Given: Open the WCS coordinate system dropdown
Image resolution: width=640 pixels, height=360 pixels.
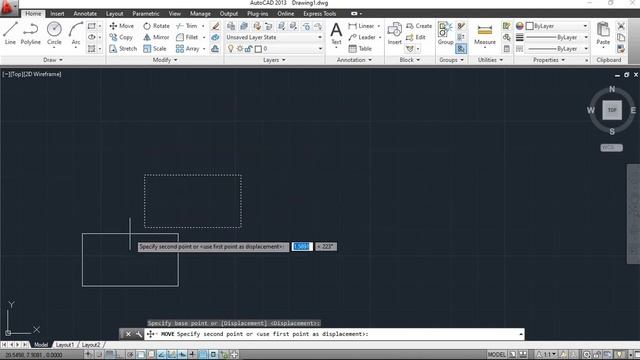Looking at the screenshot, I should click(x=611, y=147).
